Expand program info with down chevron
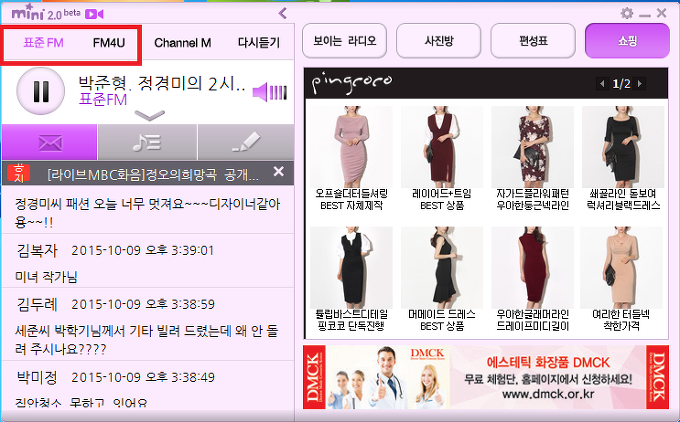 coord(150,115)
